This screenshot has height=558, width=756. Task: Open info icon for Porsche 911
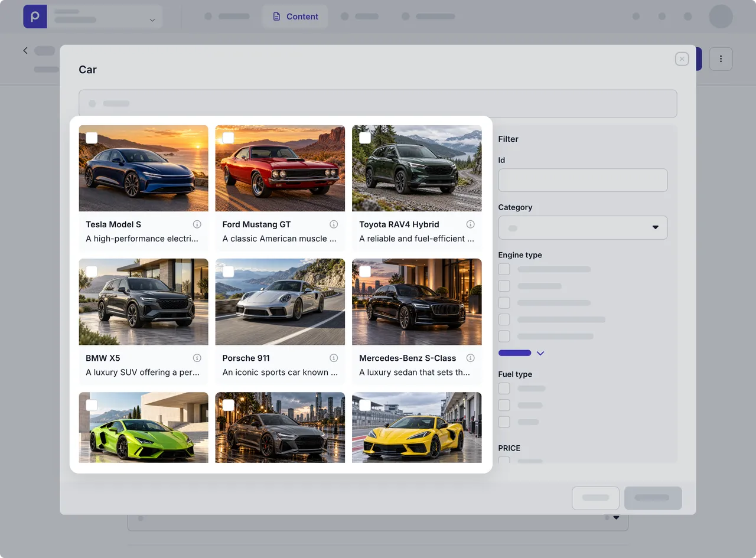[334, 358]
